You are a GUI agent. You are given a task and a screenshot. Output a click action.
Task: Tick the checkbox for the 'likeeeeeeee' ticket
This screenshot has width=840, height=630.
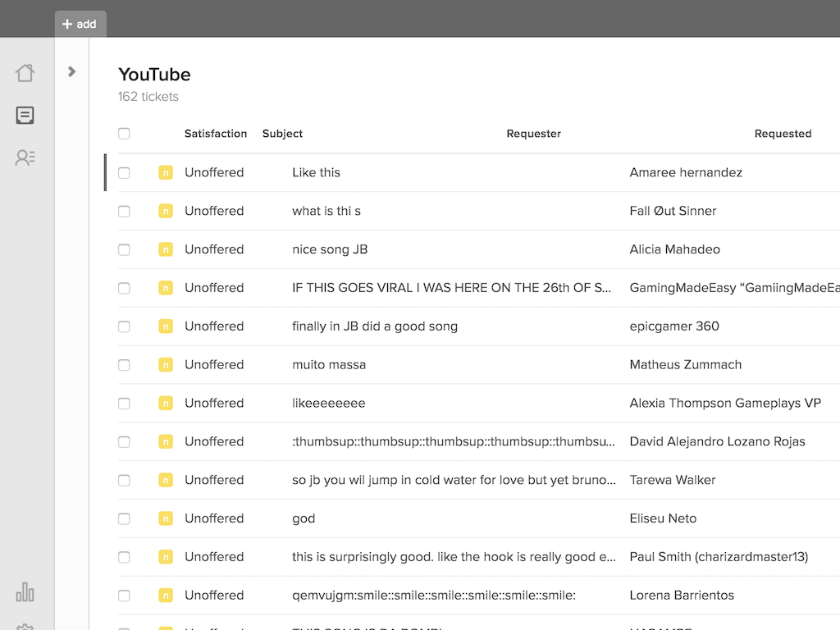point(124,404)
